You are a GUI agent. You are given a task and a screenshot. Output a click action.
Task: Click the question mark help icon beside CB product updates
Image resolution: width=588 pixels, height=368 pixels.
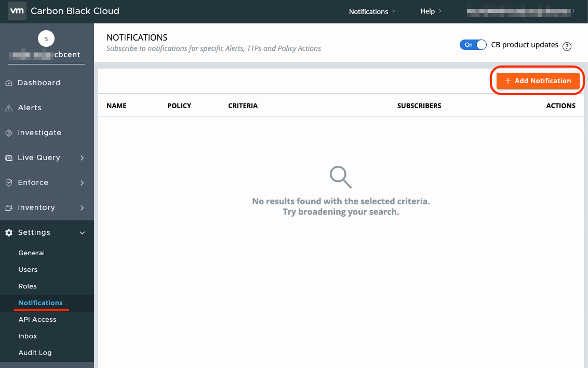(567, 46)
